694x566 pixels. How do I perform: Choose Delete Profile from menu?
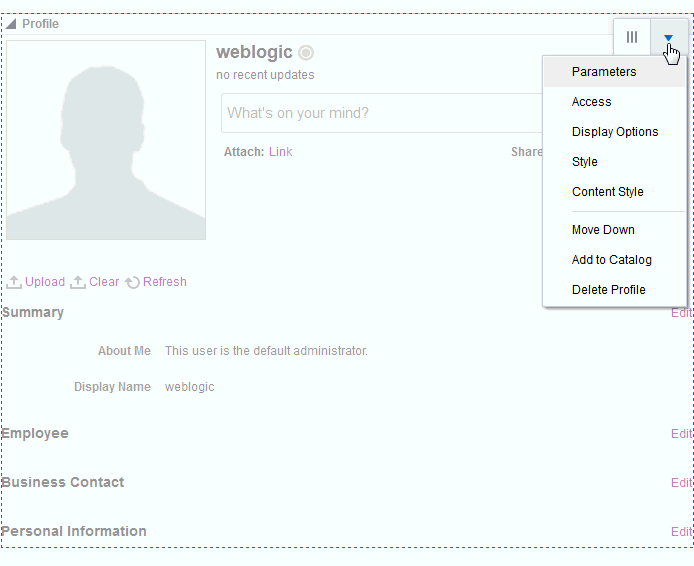point(609,290)
